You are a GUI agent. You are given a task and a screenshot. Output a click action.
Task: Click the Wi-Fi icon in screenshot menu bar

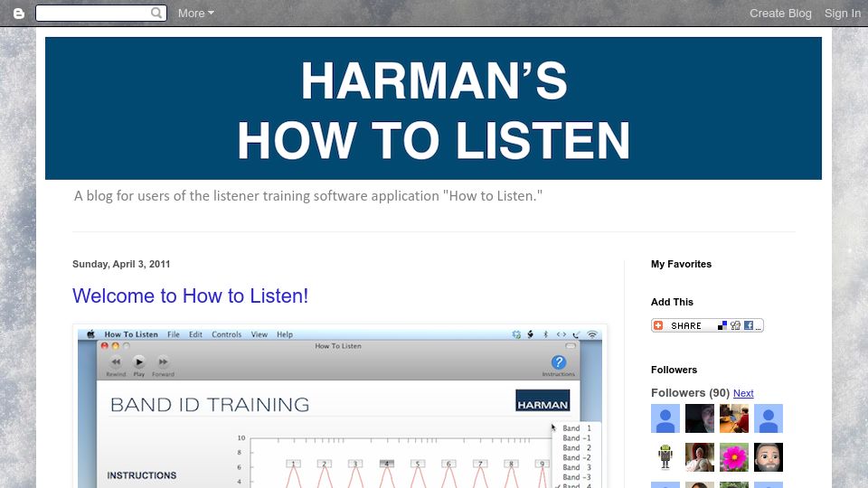point(591,334)
